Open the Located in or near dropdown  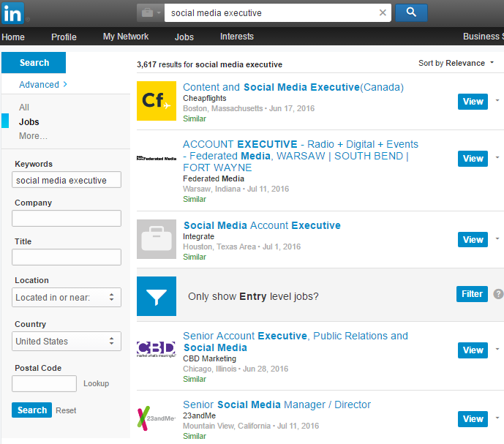67,298
